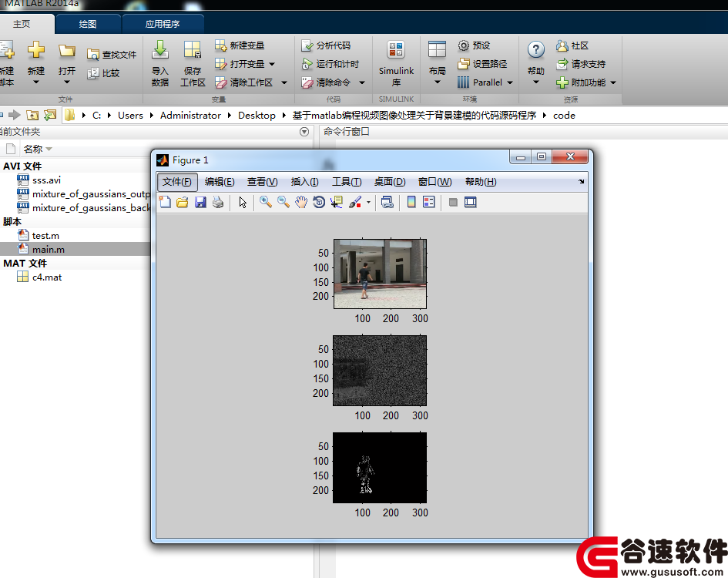Click the Link Plot icon

point(387,202)
